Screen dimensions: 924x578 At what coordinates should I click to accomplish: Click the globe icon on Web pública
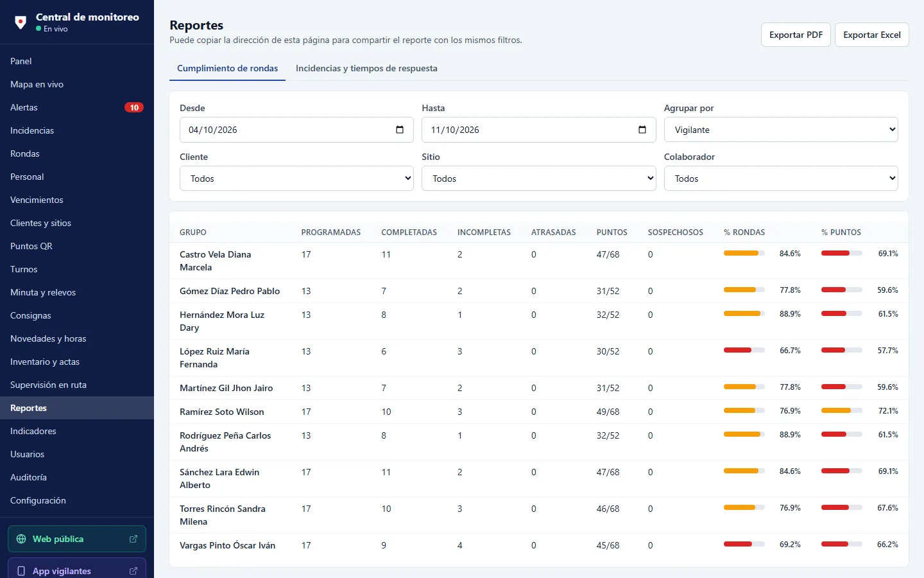21,539
